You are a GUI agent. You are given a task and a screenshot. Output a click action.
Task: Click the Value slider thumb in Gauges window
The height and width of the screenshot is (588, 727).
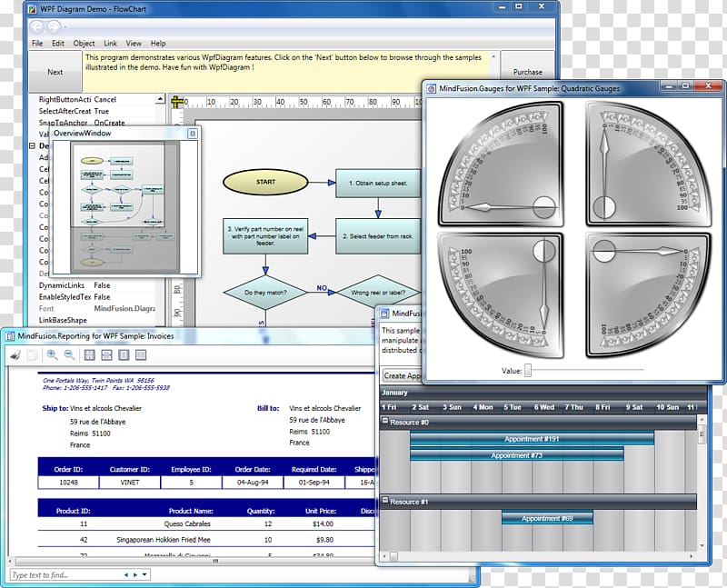coord(528,371)
